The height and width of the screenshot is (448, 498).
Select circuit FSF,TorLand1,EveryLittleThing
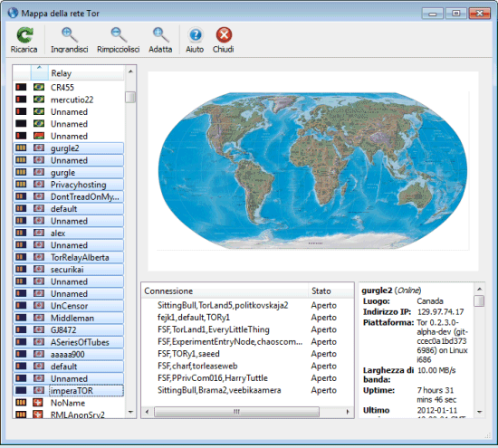click(x=247, y=329)
